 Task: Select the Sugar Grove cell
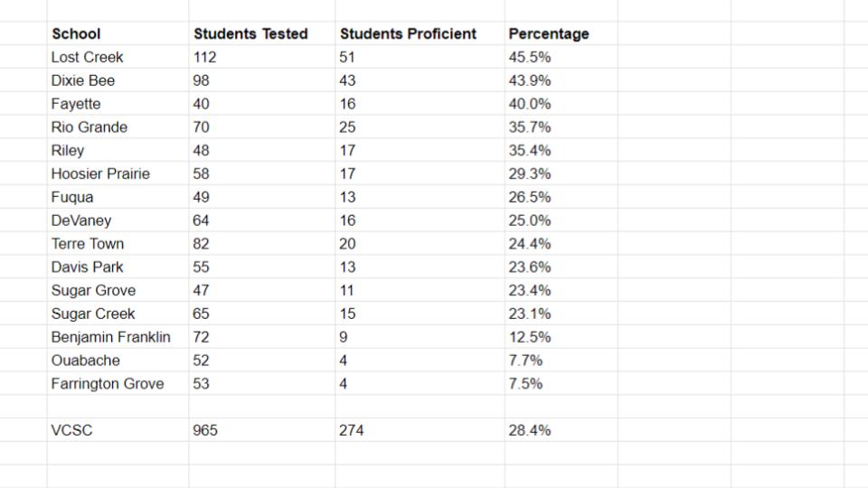click(93, 291)
